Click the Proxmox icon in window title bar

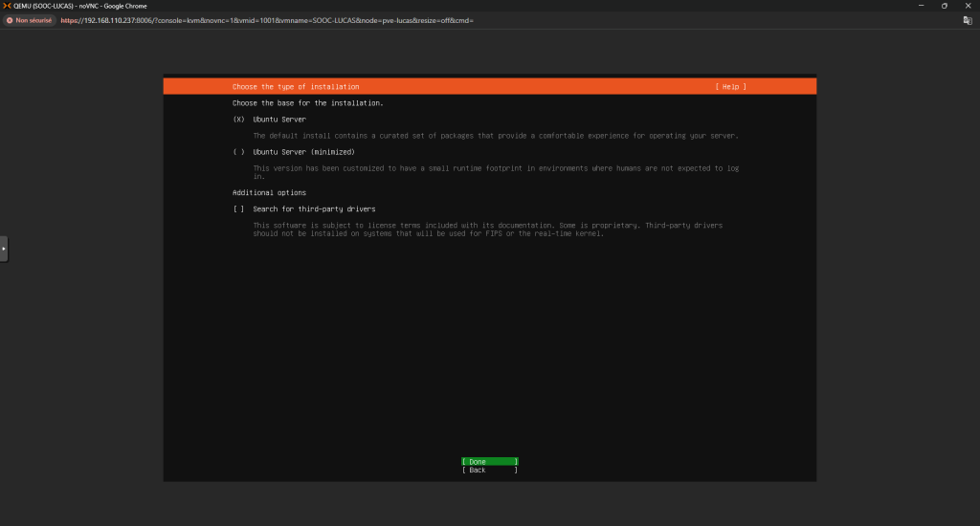point(7,6)
